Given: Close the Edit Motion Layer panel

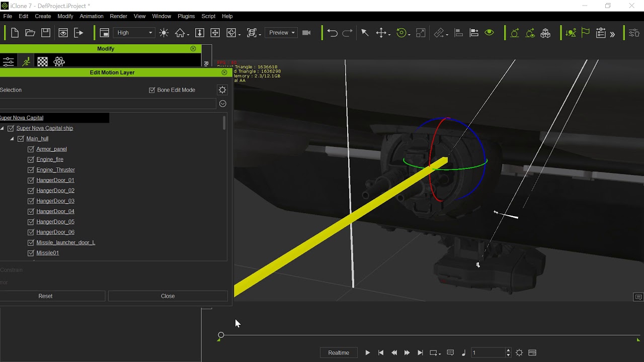Looking at the screenshot, I should click(224, 72).
